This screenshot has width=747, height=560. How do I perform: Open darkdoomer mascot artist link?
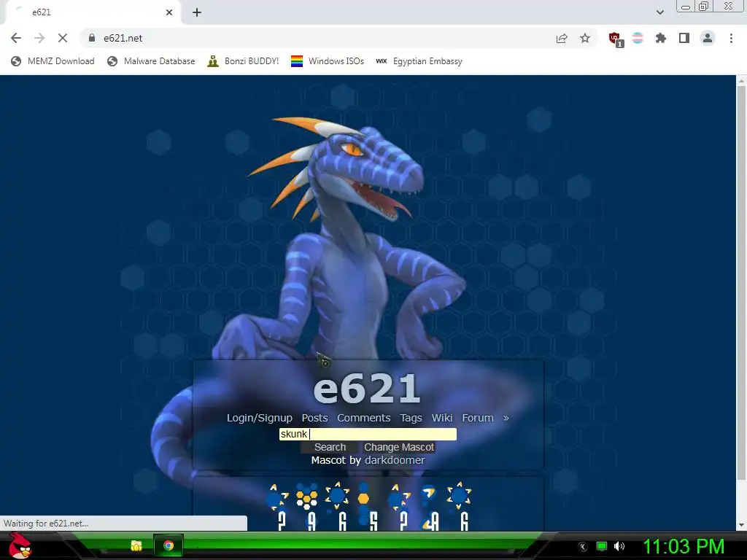(395, 460)
